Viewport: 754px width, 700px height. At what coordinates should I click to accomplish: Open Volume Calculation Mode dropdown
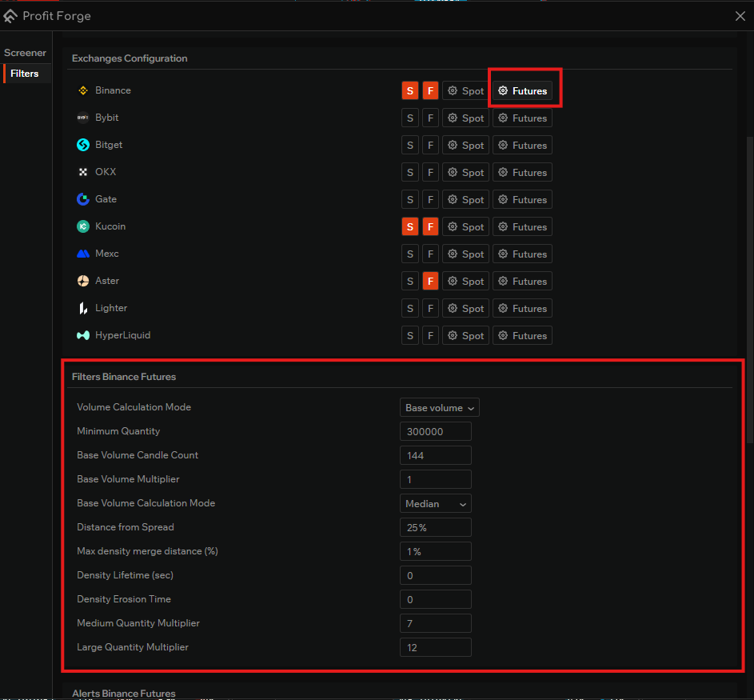tap(440, 407)
